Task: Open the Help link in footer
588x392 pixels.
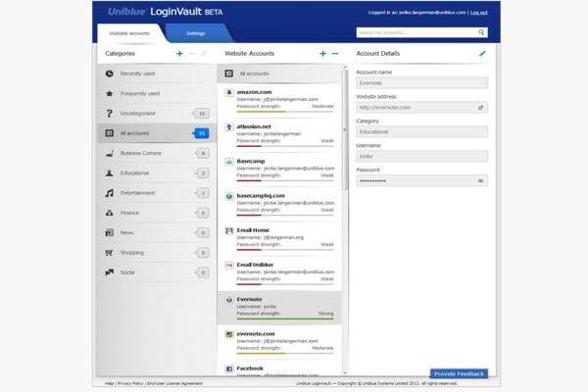Action: (x=109, y=383)
